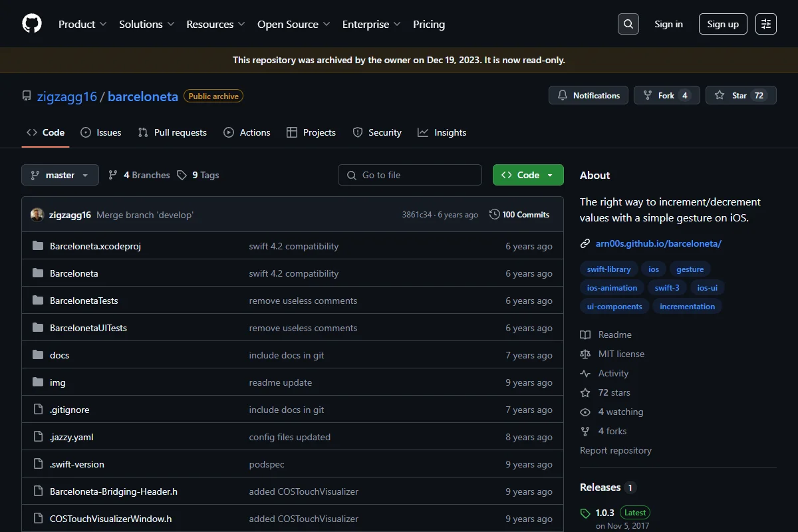The image size is (798, 532).
Task: Expand the green Code dropdown button
Action: coord(528,175)
